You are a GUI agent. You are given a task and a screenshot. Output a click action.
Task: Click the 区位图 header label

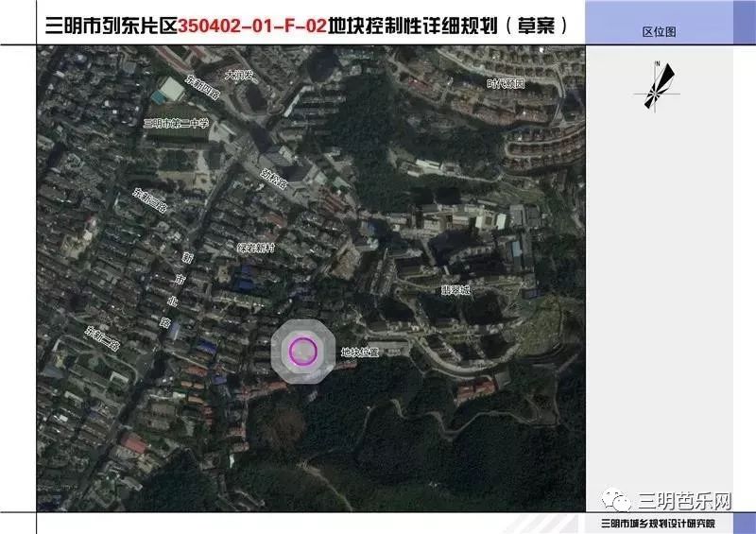pos(659,32)
